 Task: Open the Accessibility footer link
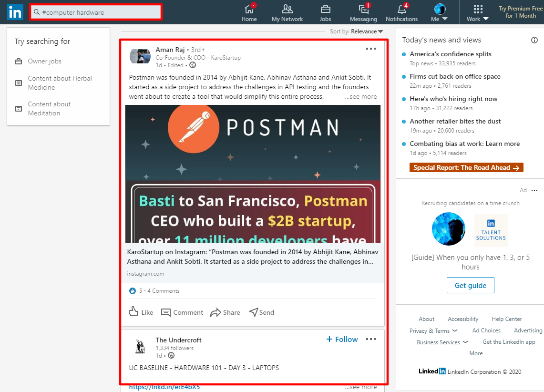(463, 319)
